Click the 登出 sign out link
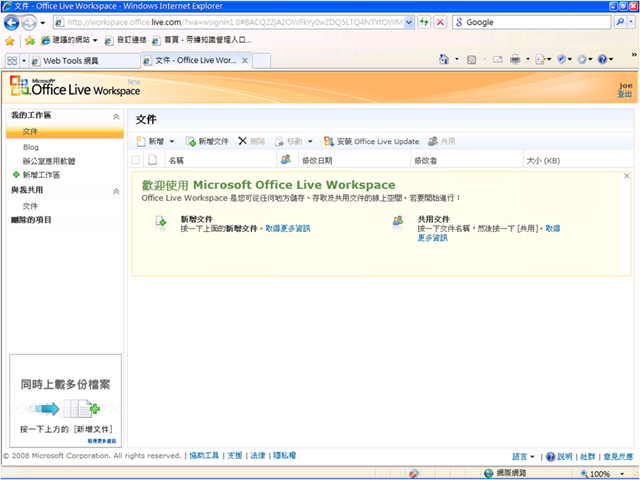 624,94
